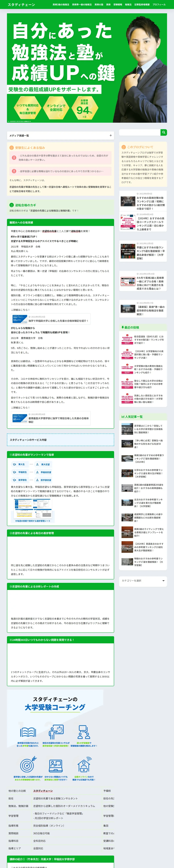Expand the メディア実績一覧 plus toggle
The width and height of the screenshot is (174, 868).
(110, 135)
